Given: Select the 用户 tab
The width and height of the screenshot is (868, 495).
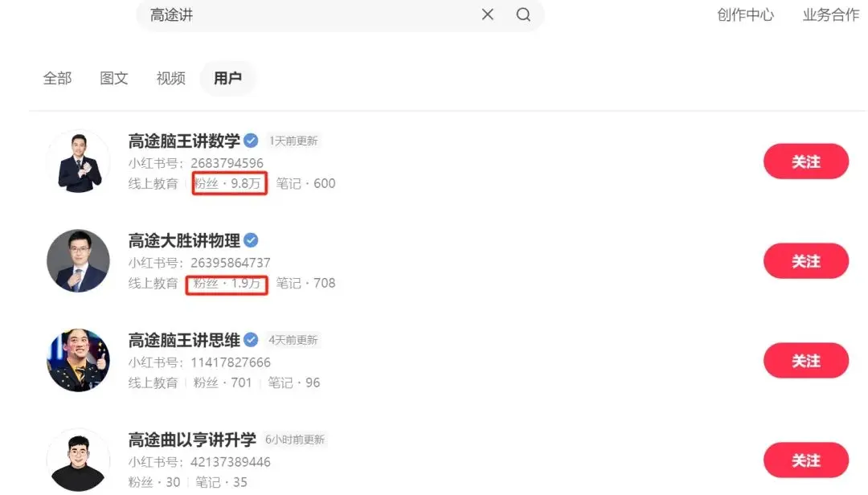Looking at the screenshot, I should pos(227,78).
